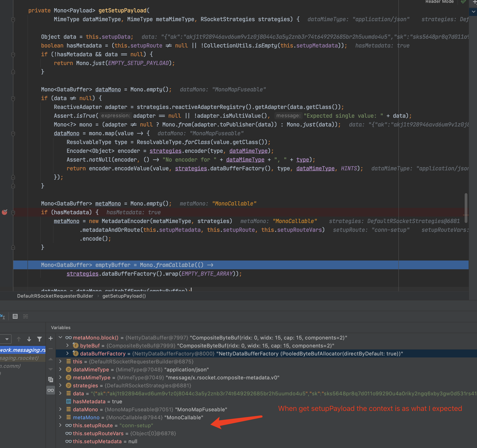The width and height of the screenshot is (477, 448).
Task: Click the Trace Current Stream Chain icon
Action: pos(26,316)
